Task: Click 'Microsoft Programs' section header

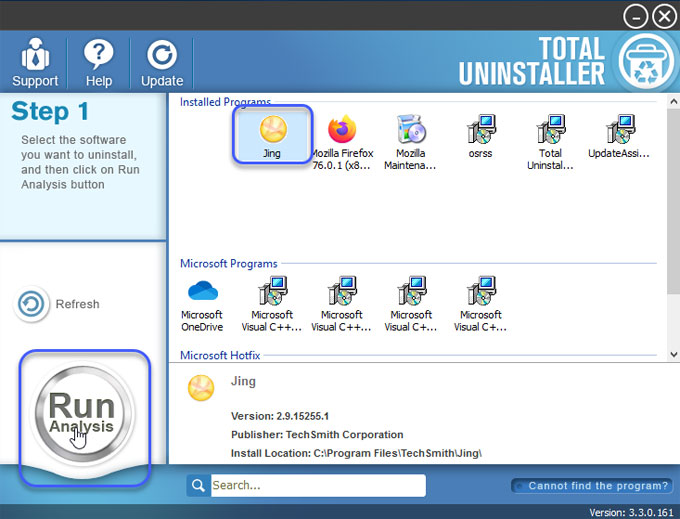Action: coord(229,264)
